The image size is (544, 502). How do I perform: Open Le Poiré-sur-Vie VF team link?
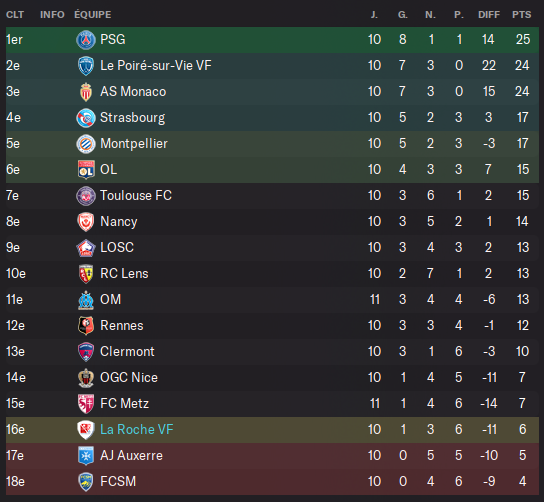point(156,66)
